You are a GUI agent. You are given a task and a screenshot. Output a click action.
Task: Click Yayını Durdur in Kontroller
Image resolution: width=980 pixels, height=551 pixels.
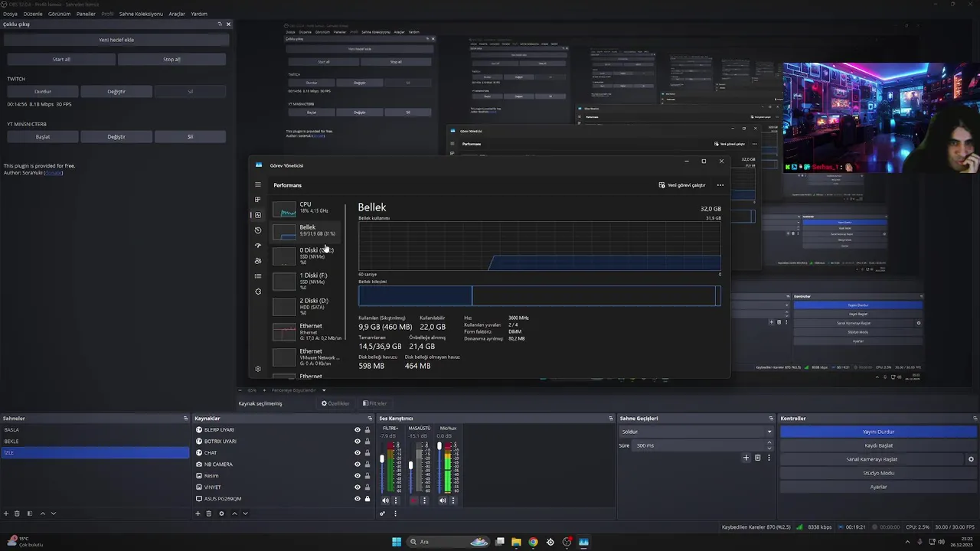point(878,432)
